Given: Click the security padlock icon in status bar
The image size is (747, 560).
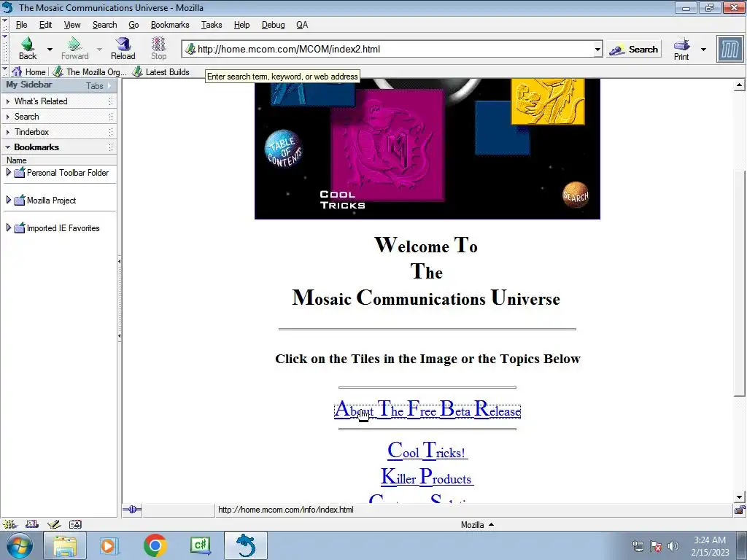Looking at the screenshot, I should coord(740,510).
